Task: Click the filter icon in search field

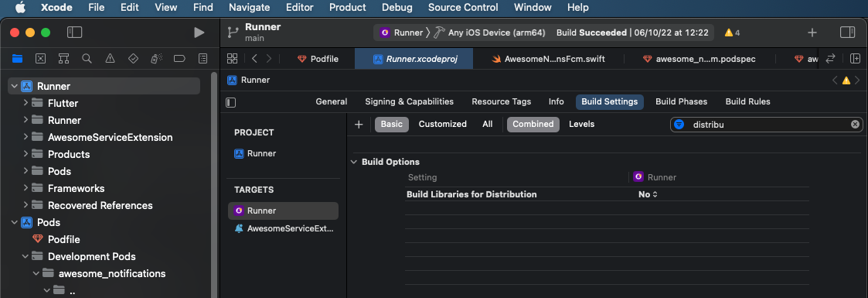Action: point(679,125)
